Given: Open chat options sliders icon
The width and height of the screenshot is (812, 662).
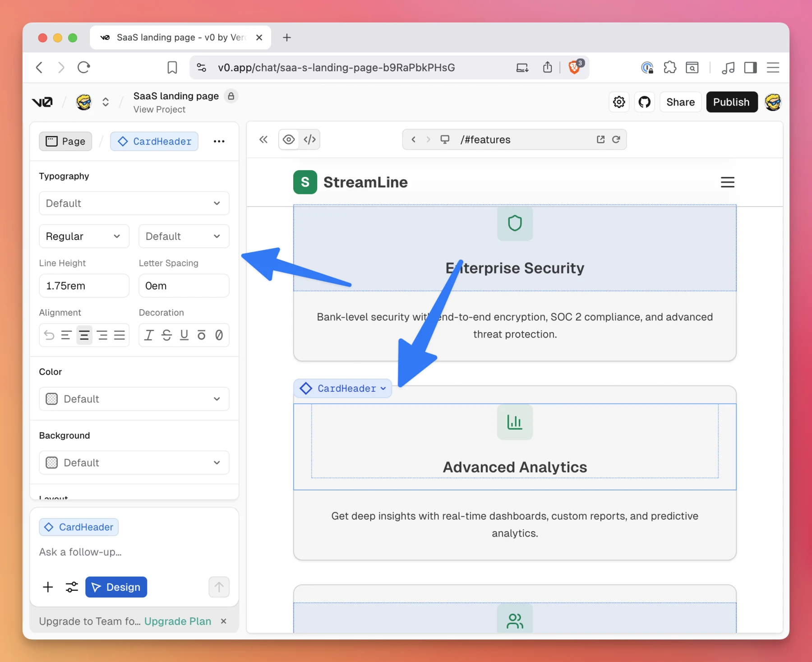Looking at the screenshot, I should [x=72, y=587].
